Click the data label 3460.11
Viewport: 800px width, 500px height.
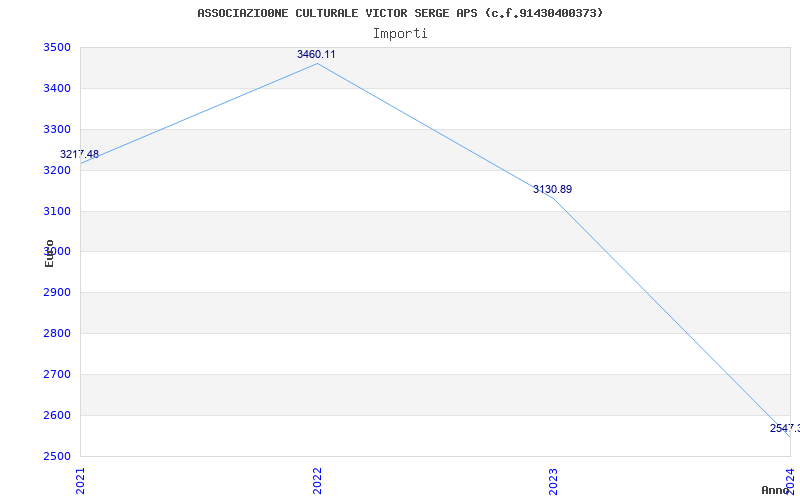coord(316,54)
